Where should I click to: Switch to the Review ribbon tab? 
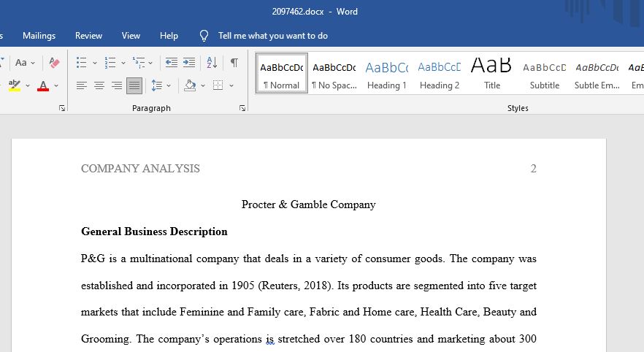[89, 36]
